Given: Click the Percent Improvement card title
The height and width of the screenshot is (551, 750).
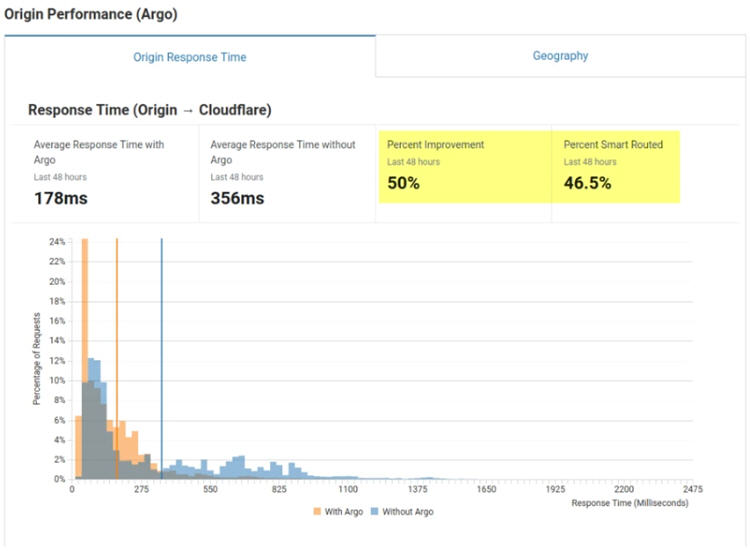Looking at the screenshot, I should [435, 144].
